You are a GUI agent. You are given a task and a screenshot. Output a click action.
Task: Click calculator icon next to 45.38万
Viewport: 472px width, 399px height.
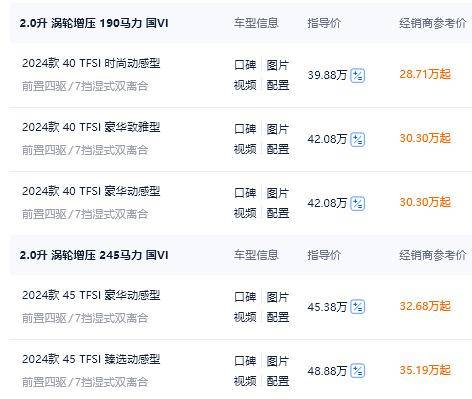tap(358, 307)
